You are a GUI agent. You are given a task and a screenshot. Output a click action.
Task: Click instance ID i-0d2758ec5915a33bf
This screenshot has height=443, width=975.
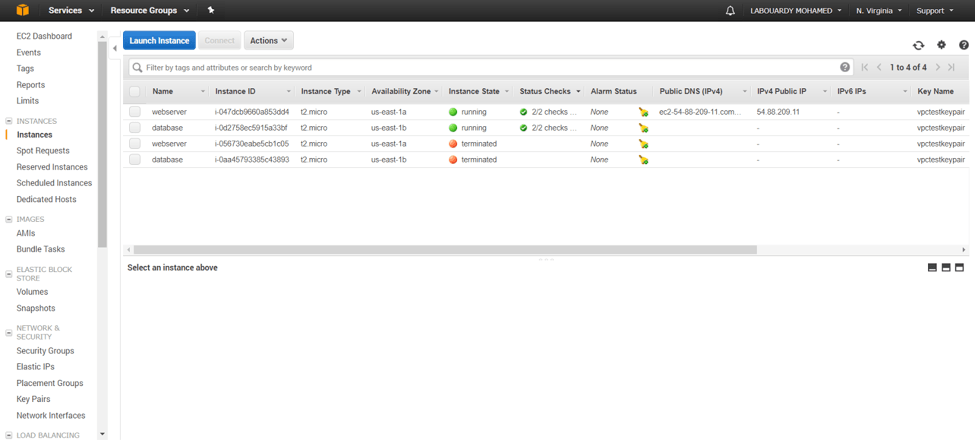click(x=251, y=128)
